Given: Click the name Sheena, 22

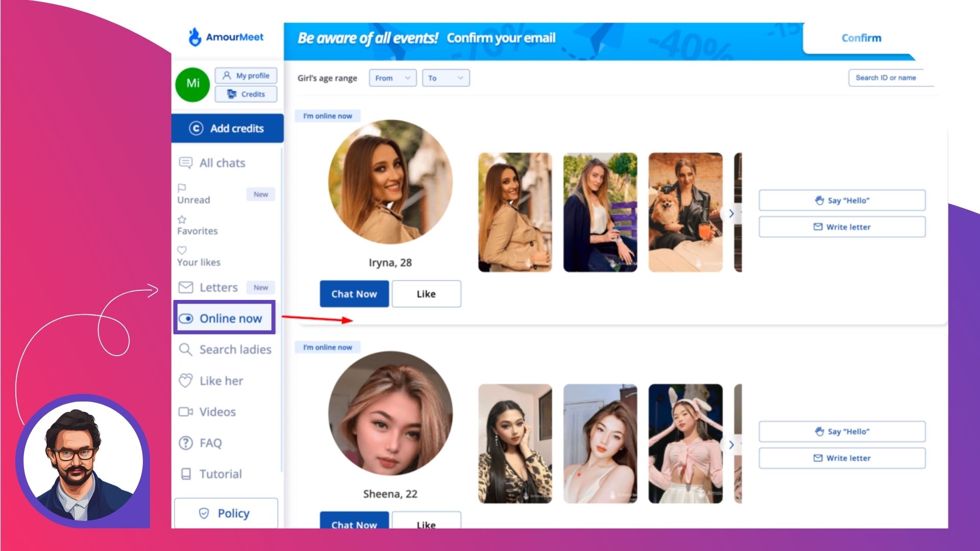Looking at the screenshot, I should [390, 494].
